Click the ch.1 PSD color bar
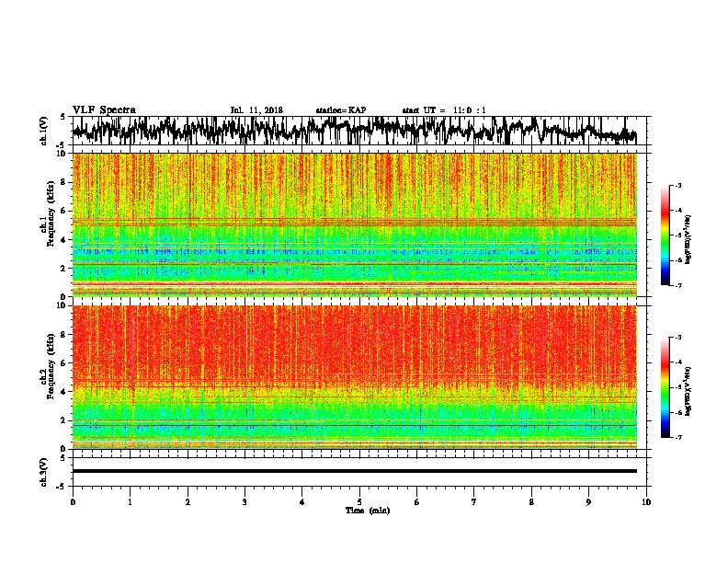 665,236
